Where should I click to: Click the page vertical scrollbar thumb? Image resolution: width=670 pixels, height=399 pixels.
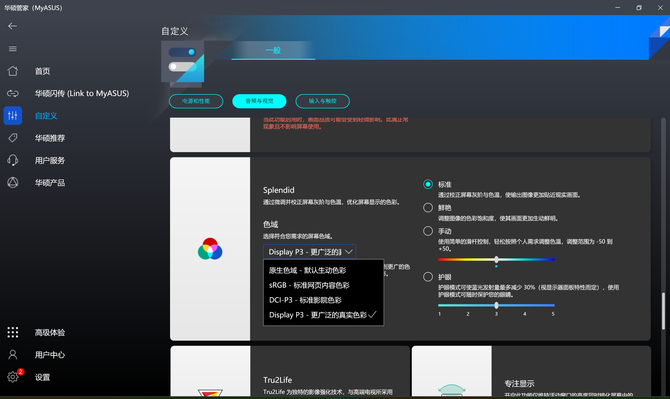click(x=663, y=311)
